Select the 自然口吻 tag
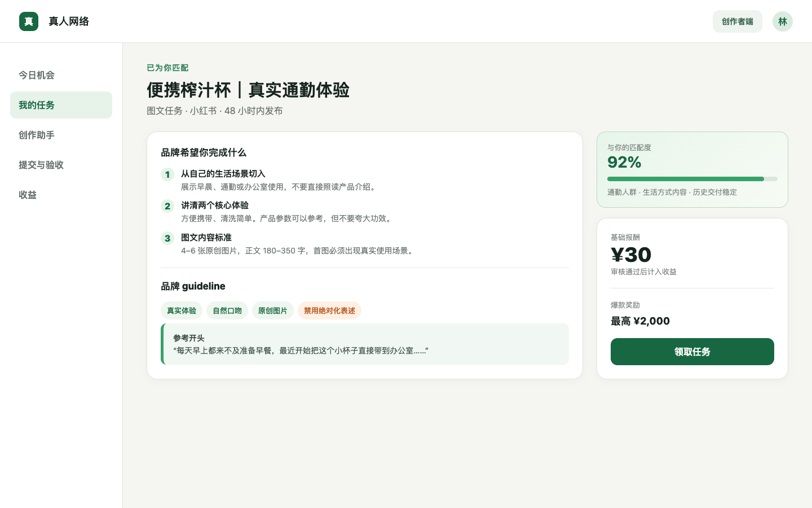 click(x=227, y=310)
